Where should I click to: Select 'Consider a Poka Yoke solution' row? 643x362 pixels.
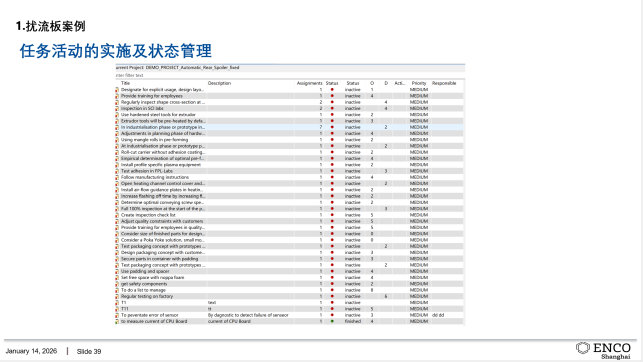tap(290, 240)
